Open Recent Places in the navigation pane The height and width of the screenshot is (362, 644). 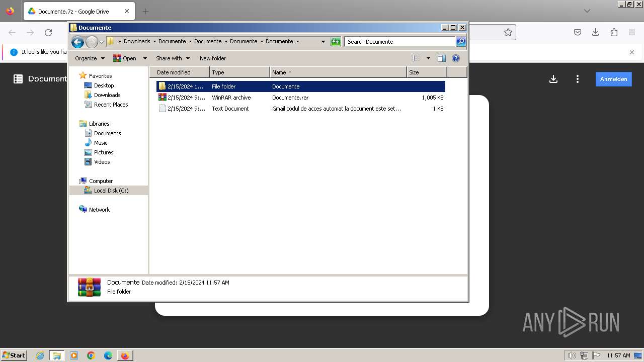pyautogui.click(x=111, y=105)
